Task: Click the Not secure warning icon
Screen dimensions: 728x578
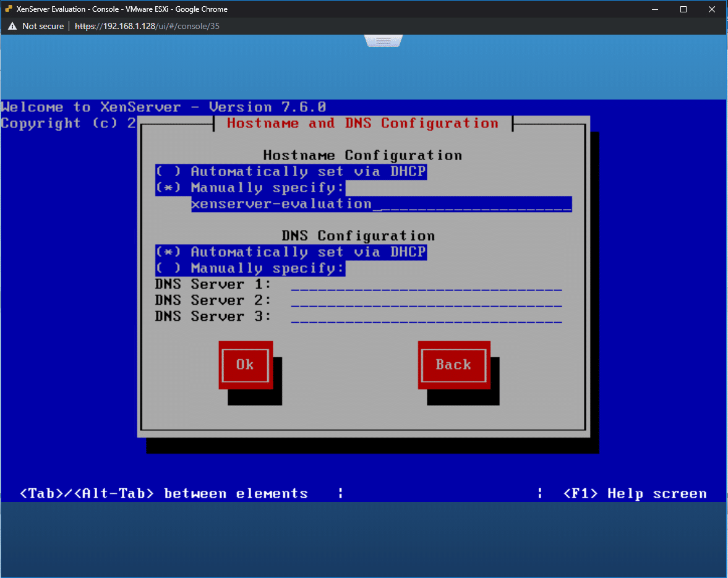Action: pos(12,27)
